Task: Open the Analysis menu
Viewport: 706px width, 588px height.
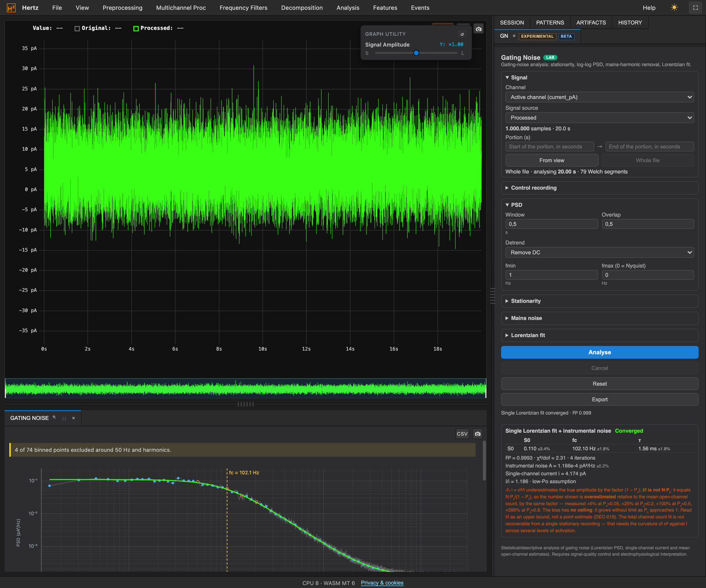Action: coord(348,8)
